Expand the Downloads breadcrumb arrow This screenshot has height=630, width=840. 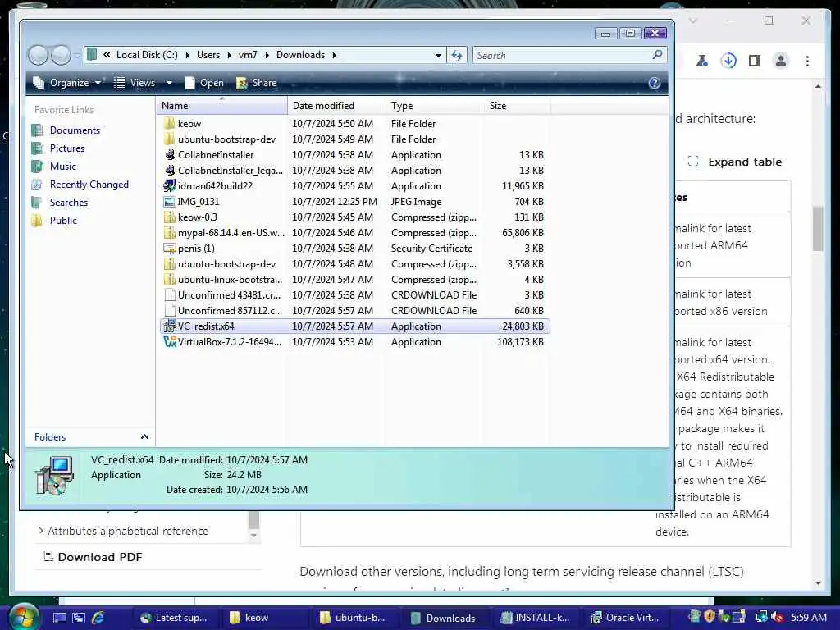click(335, 55)
